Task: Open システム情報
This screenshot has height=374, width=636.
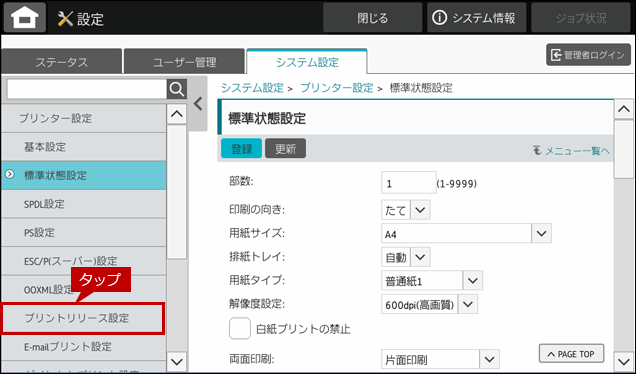Action: (x=476, y=17)
